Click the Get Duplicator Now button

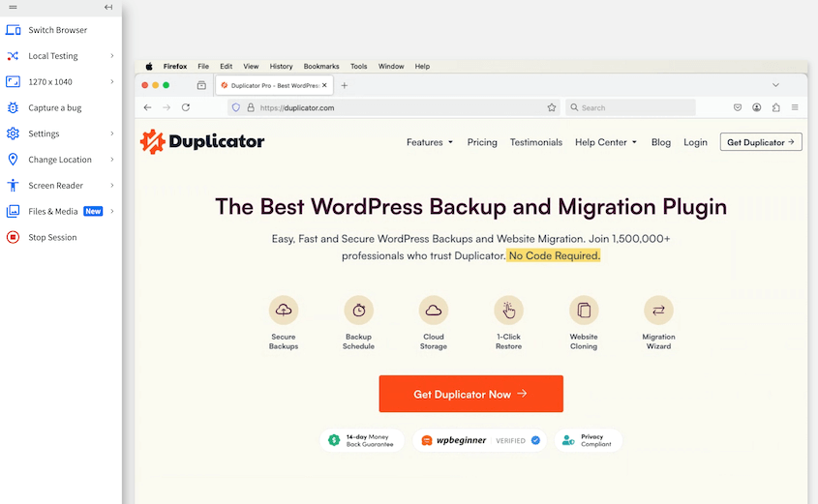click(471, 394)
